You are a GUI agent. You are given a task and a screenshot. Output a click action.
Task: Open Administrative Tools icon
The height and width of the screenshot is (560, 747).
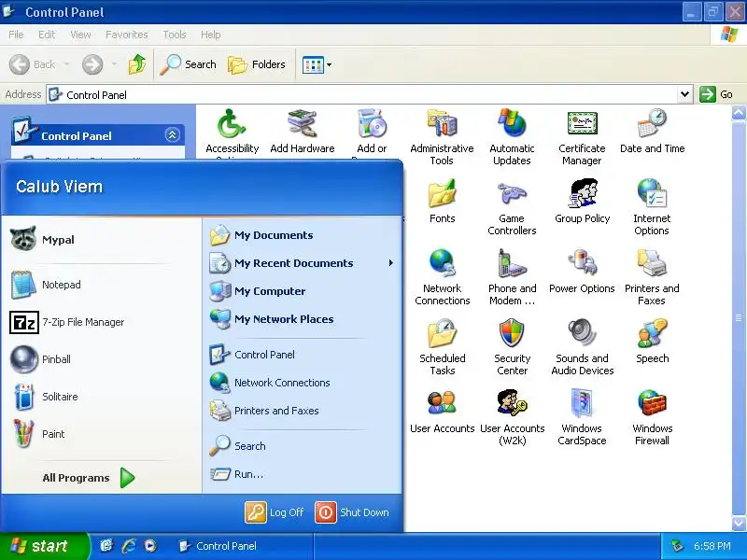[x=442, y=137]
